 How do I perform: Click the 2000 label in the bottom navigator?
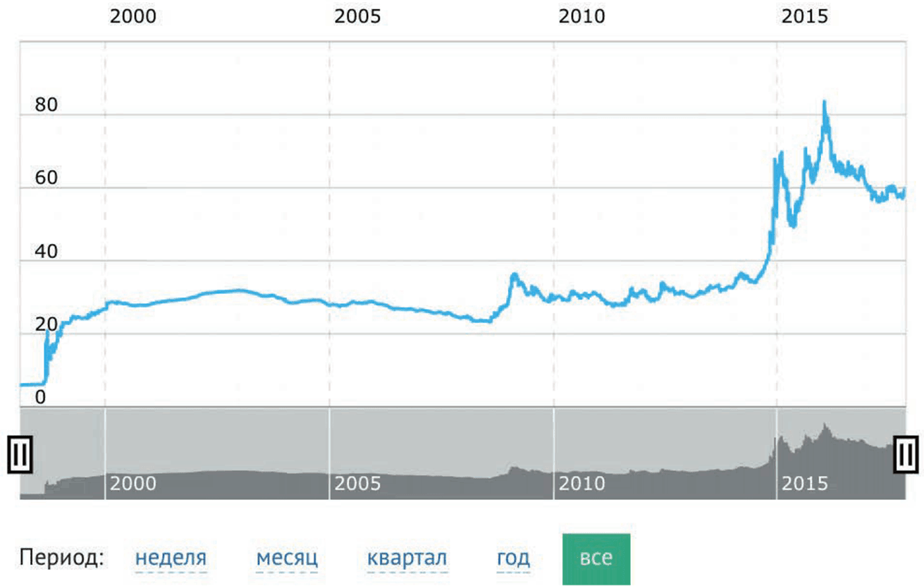pyautogui.click(x=134, y=484)
